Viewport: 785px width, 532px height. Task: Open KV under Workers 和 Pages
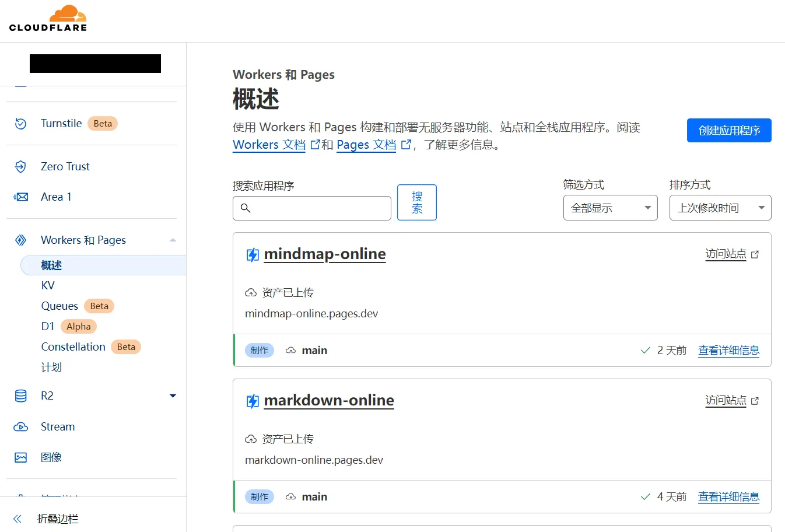pyautogui.click(x=48, y=286)
